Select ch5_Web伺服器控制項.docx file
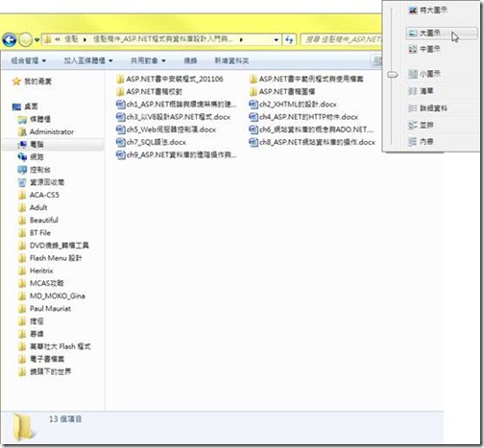Screen dimensions: 484x448 tap(166, 130)
